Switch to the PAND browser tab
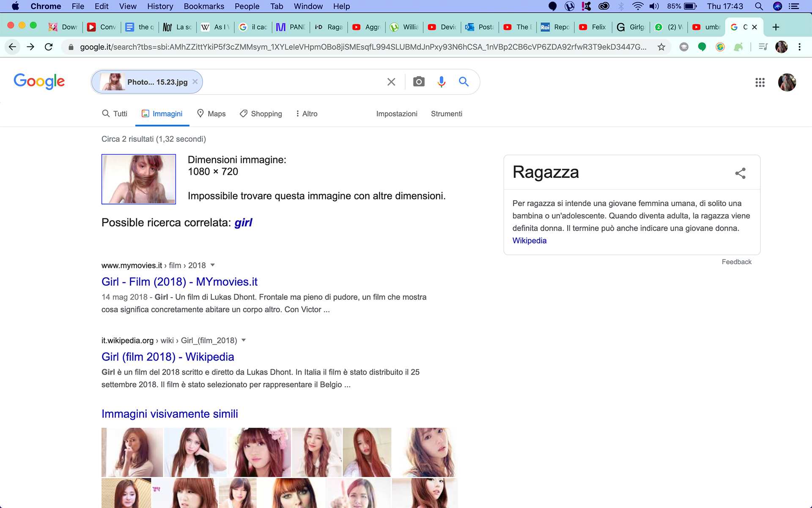 tap(291, 27)
